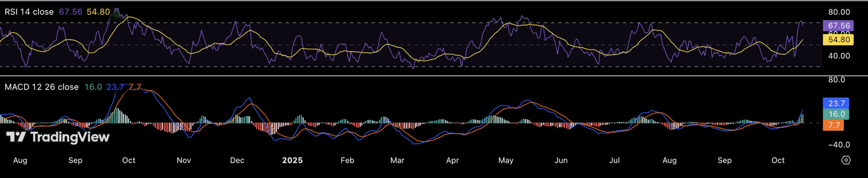This screenshot has height=178, width=868.
Task: Click MACD signal value 7.7 in legend
Action: click(x=135, y=87)
